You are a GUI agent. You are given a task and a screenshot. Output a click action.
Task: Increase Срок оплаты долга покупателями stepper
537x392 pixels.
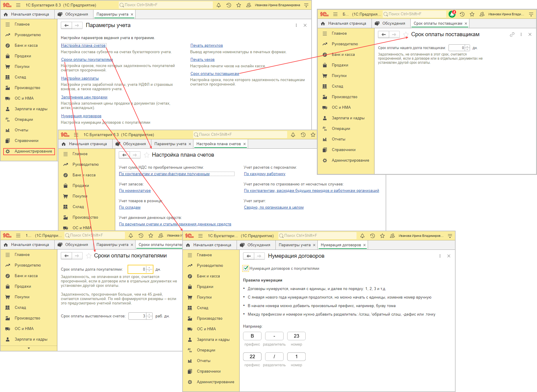click(150, 268)
